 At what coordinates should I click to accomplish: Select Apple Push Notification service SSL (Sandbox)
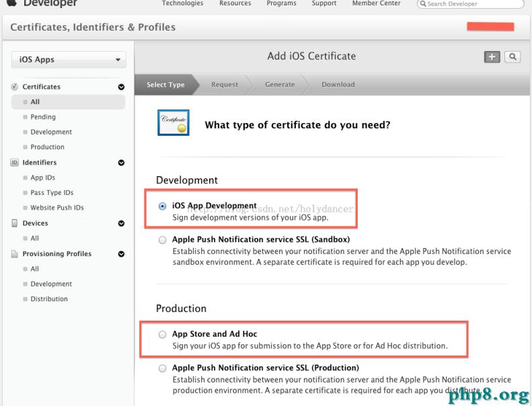coord(163,240)
